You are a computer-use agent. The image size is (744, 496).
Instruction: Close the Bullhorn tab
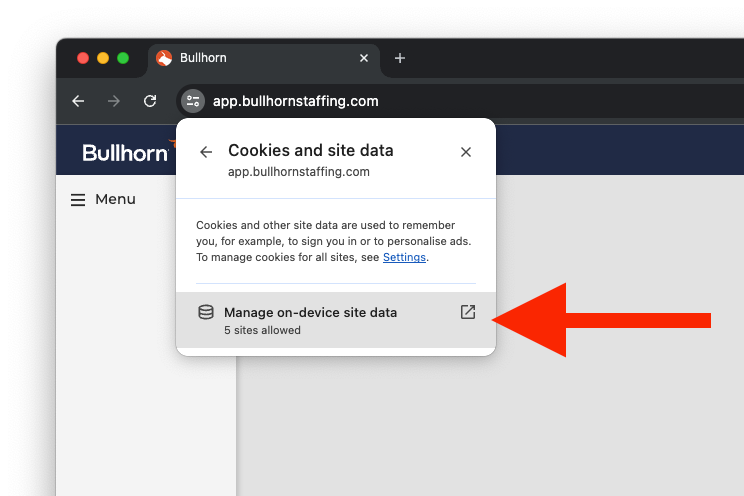pos(364,58)
